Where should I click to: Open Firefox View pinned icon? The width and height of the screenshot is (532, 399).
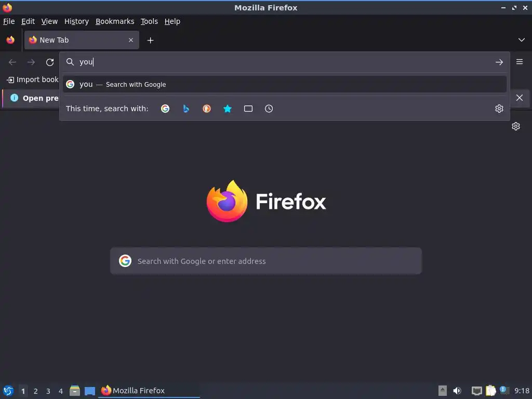[x=10, y=40]
